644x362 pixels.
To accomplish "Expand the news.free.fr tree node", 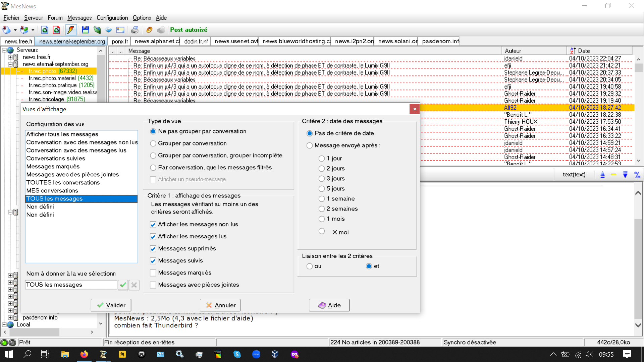I will click(10, 57).
